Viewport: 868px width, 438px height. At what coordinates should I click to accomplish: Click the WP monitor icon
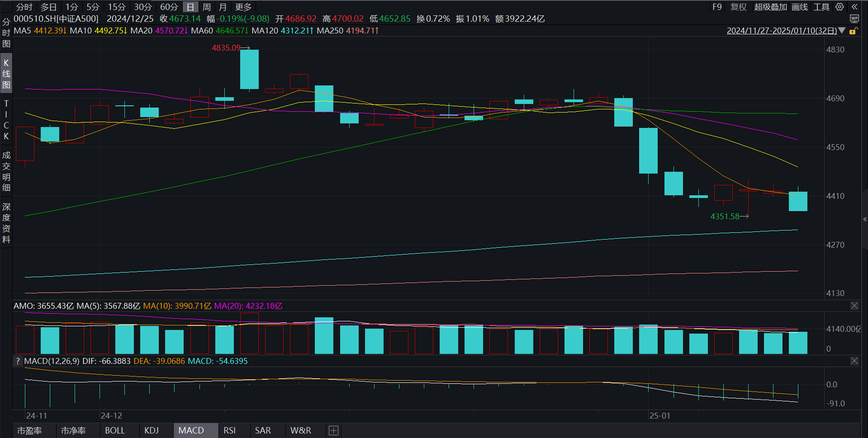coord(854,19)
